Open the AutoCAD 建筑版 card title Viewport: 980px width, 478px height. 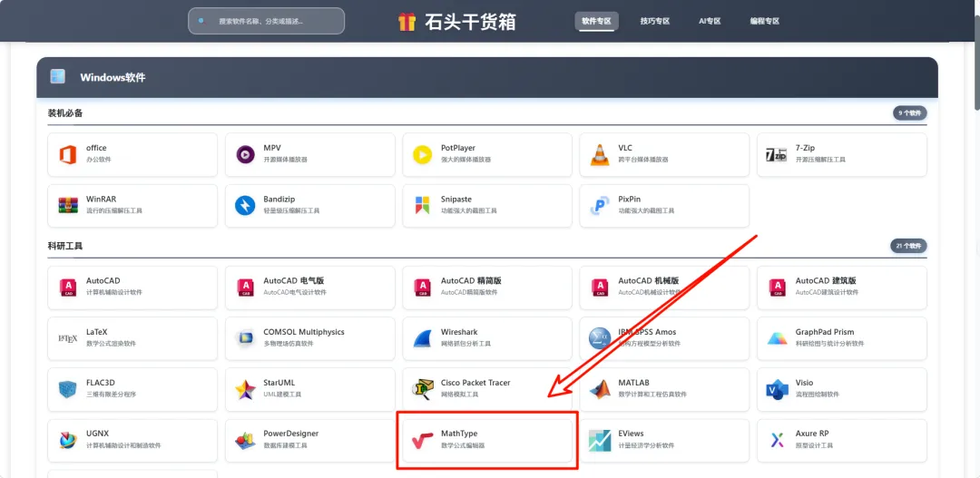coord(826,280)
